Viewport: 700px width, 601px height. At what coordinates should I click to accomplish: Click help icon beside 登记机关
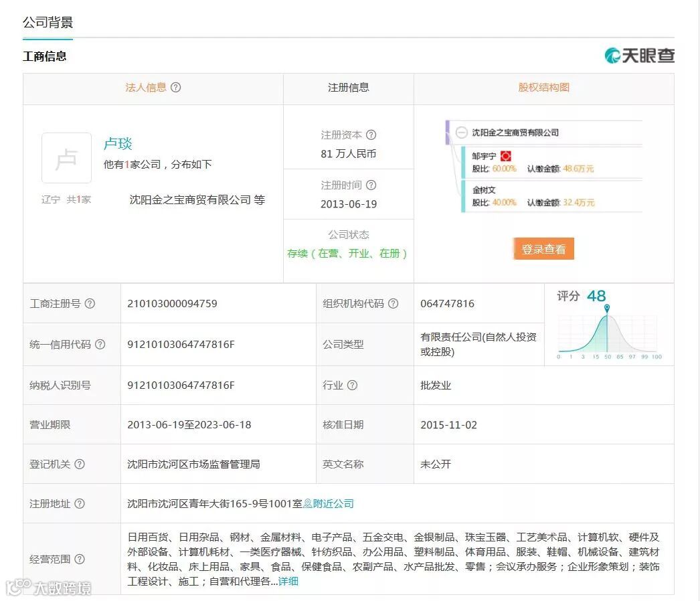(x=80, y=464)
